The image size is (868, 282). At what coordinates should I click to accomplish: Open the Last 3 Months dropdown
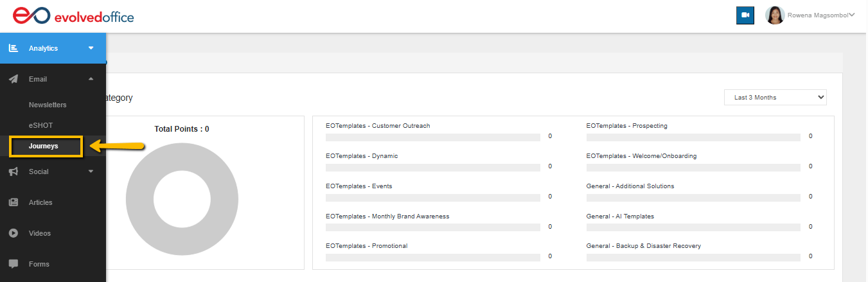pyautogui.click(x=775, y=98)
